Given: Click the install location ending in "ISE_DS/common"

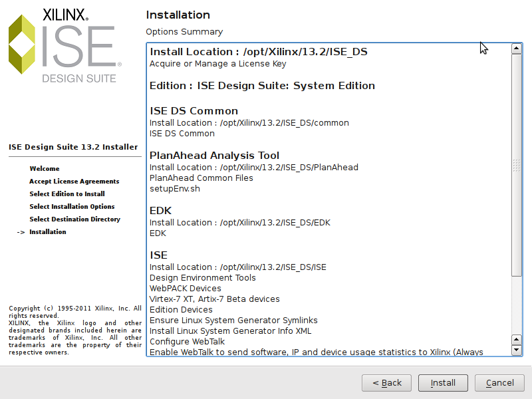Looking at the screenshot, I should point(249,123).
